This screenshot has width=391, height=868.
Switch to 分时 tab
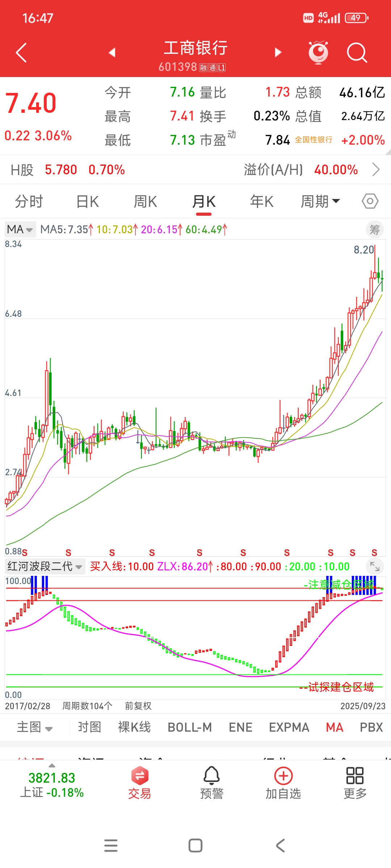(x=29, y=201)
